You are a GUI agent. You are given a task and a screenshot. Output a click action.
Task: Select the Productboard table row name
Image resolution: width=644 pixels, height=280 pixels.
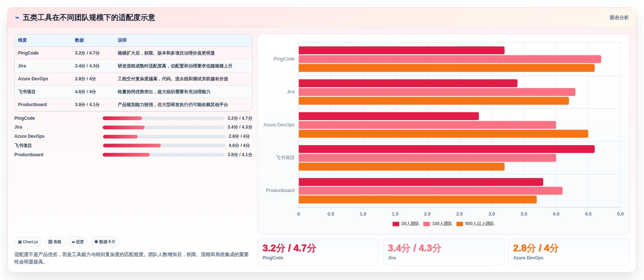(x=32, y=105)
